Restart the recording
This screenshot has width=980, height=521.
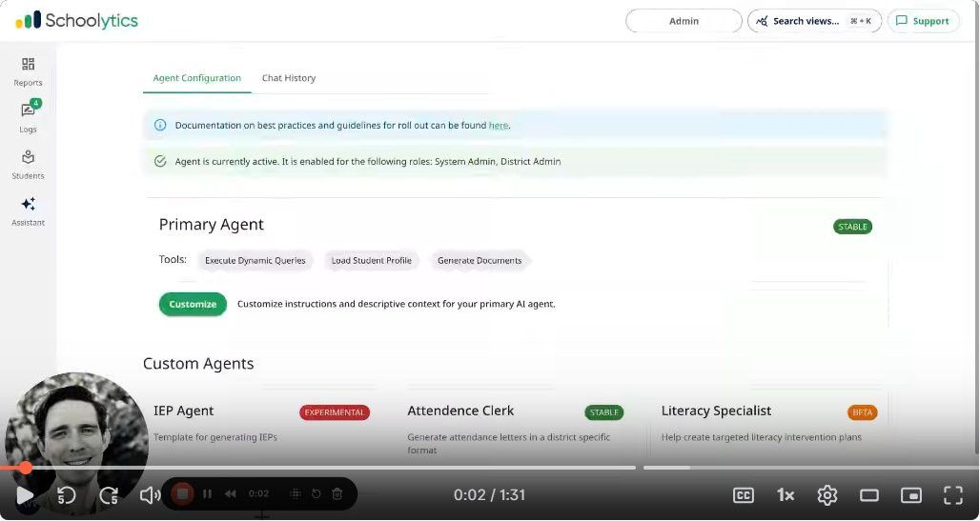pyautogui.click(x=316, y=494)
